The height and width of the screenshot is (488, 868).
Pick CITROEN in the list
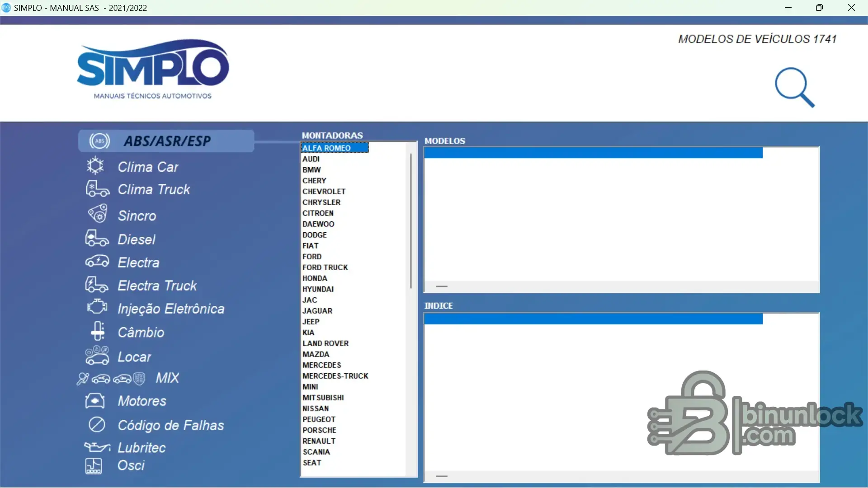point(318,213)
